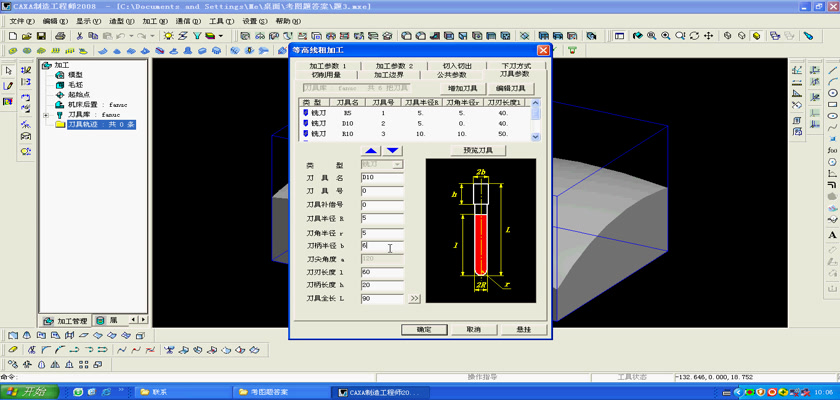
Task: Click the 刀具全长 L input field
Action: 382,299
